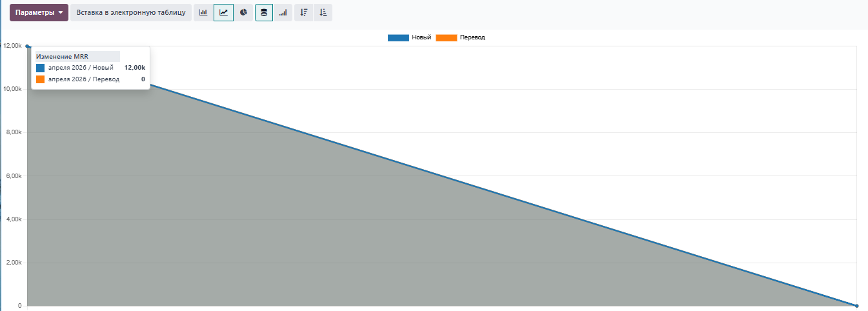Image resolution: width=868 pixels, height=311 pixels.
Task: Toggle the stacked chart mode icon
Action: pos(264,12)
